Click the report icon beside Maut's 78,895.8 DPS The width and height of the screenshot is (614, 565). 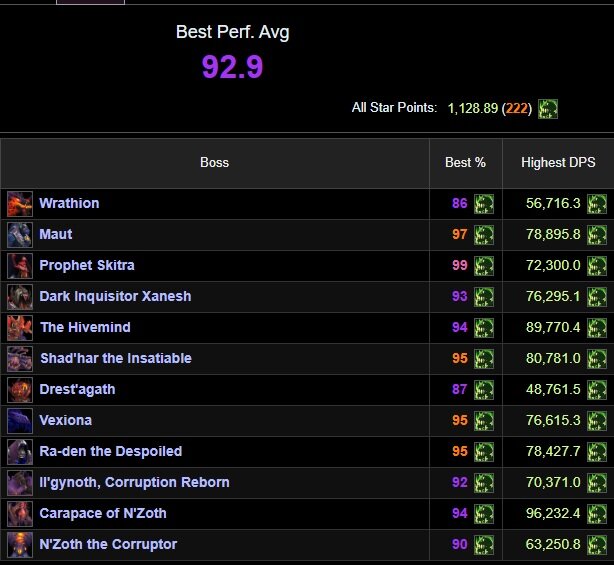tap(597, 235)
